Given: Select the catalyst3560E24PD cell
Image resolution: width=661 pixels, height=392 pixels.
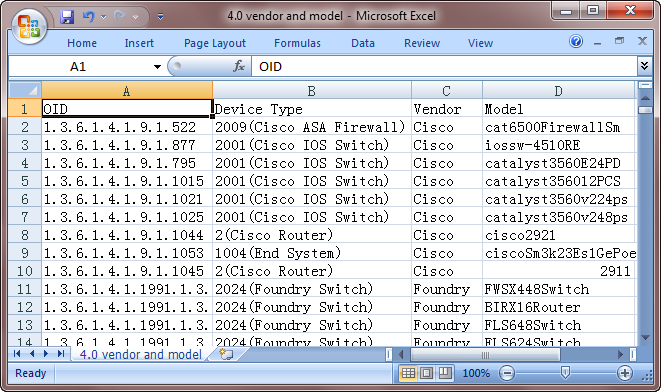Looking at the screenshot, I should pyautogui.click(x=558, y=163).
